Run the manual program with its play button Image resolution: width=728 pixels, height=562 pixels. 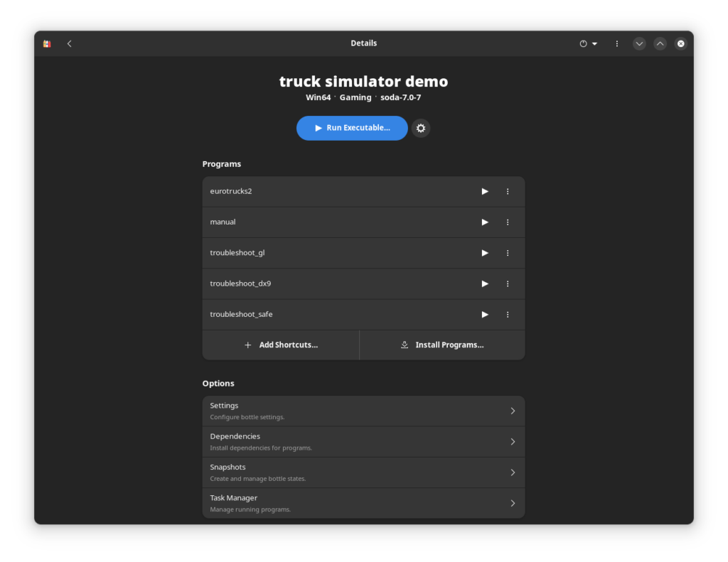click(485, 222)
